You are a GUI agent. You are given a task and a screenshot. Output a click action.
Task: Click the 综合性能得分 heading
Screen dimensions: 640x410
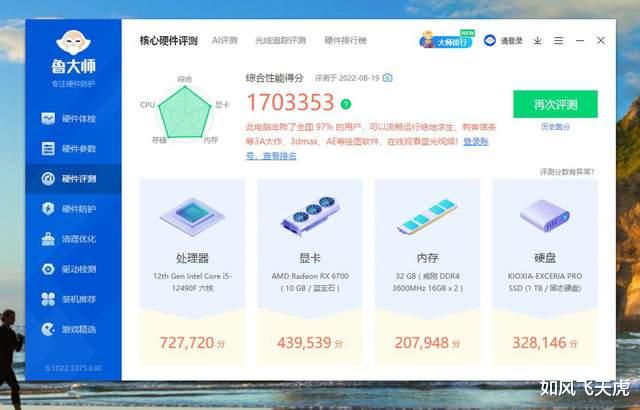click(275, 78)
